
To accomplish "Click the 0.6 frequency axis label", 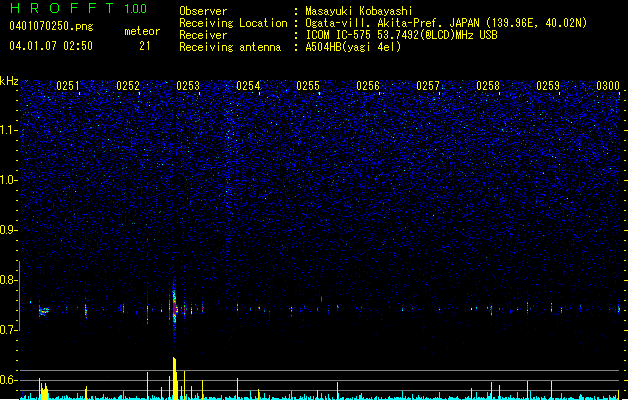I will click(8, 380).
